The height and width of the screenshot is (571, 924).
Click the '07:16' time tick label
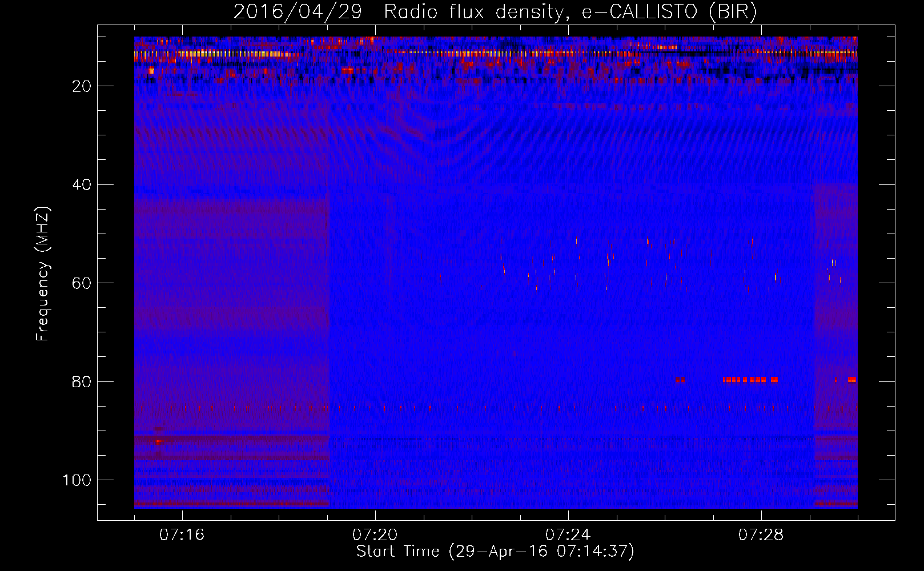pyautogui.click(x=182, y=535)
